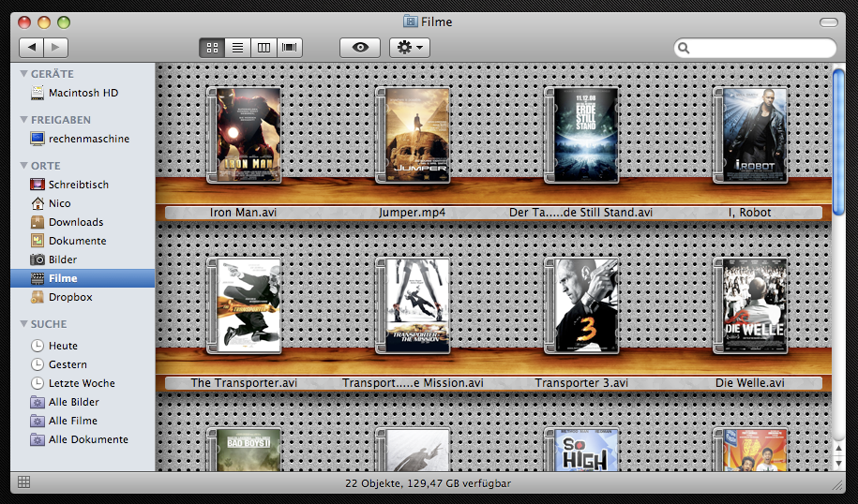This screenshot has width=858, height=504.
Task: Show files from Gestern search
Action: click(x=83, y=364)
